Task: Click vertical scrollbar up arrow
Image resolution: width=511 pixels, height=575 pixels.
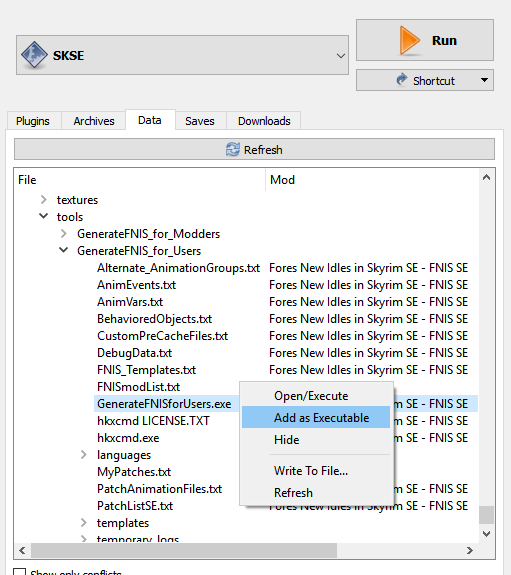Action: [x=486, y=178]
